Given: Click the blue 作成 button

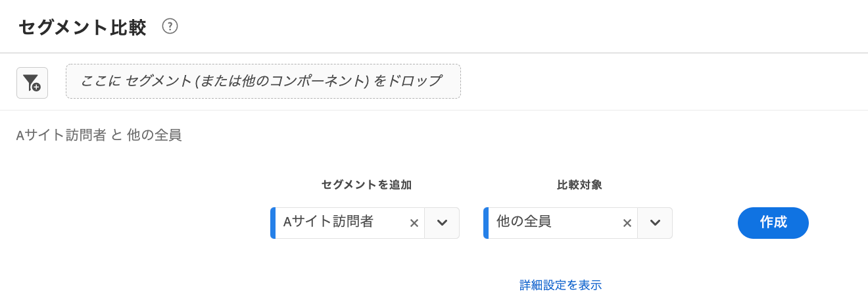Looking at the screenshot, I should click(x=773, y=223).
